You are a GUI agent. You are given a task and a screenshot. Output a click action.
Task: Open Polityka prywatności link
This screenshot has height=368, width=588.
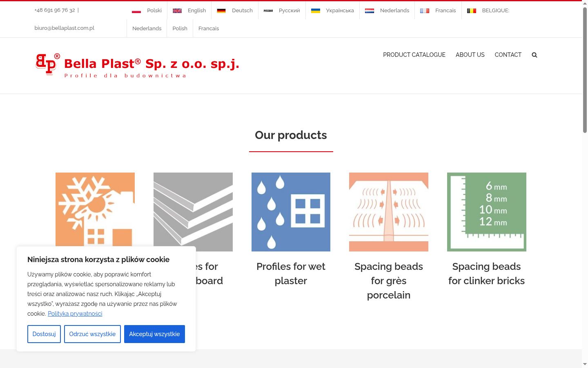click(x=75, y=314)
